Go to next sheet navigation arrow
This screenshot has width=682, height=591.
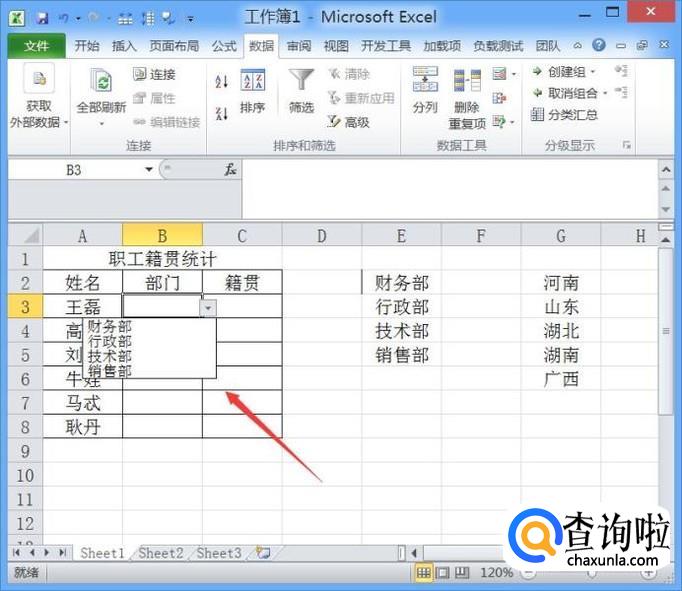point(47,553)
